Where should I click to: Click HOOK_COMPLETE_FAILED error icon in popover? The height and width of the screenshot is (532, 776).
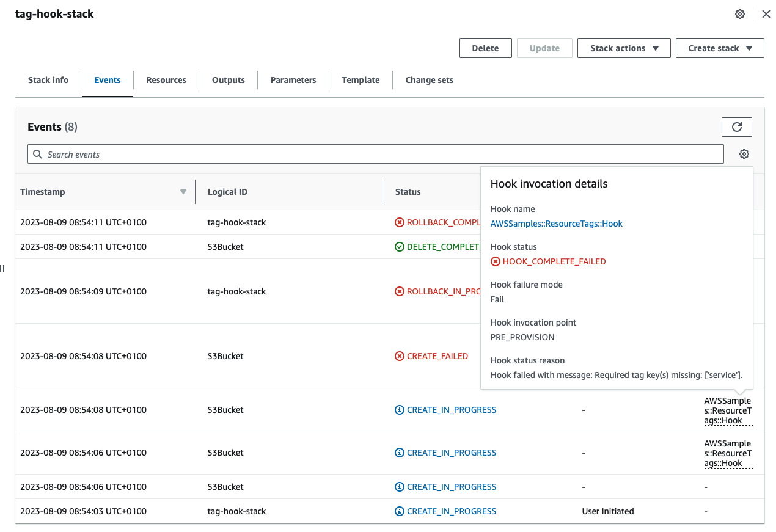(x=496, y=261)
